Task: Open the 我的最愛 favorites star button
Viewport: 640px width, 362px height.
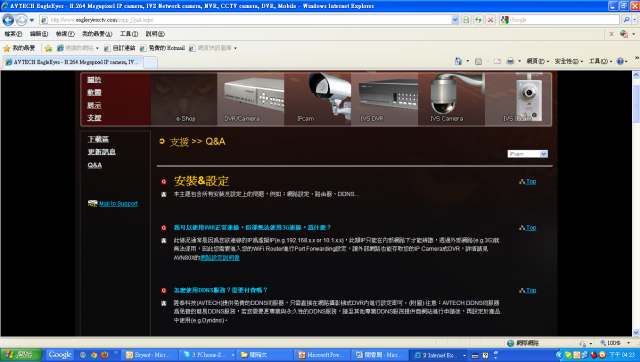Action: 19,48
